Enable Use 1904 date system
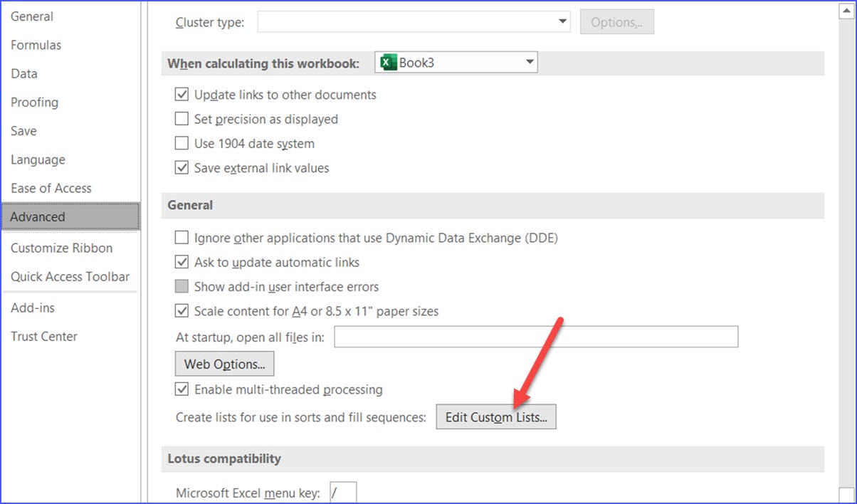The width and height of the screenshot is (857, 504). 182,143
